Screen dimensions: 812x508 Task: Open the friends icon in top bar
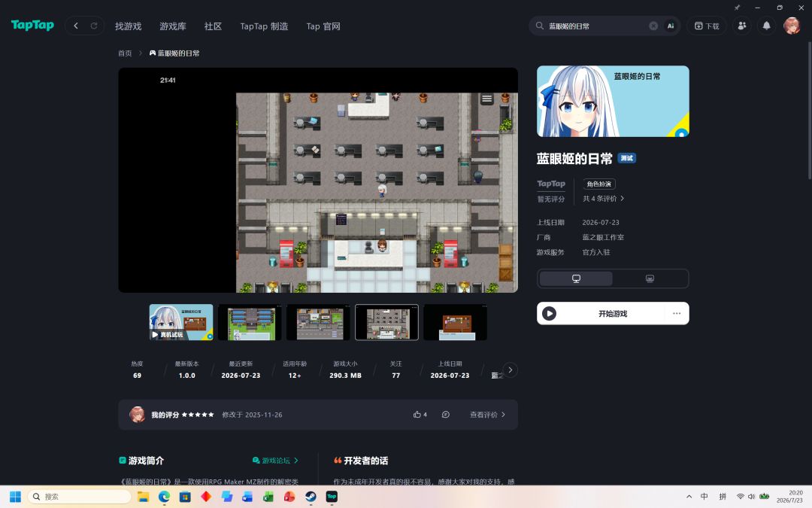pos(742,26)
